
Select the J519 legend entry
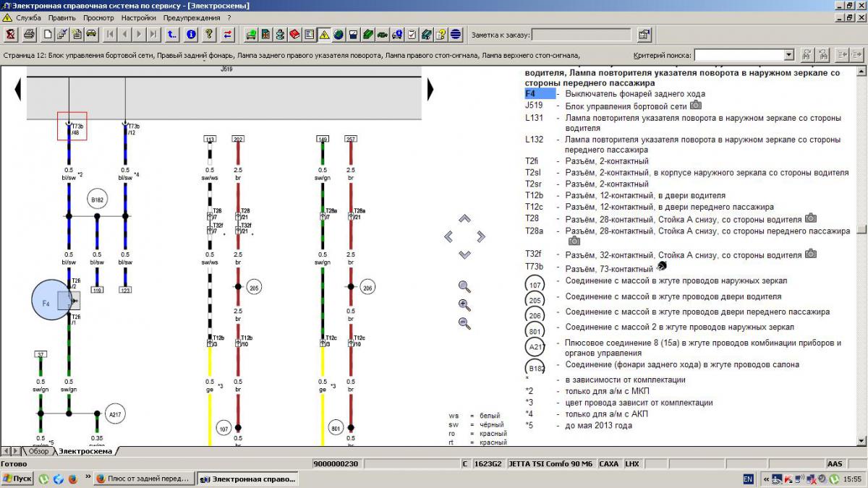coord(534,105)
